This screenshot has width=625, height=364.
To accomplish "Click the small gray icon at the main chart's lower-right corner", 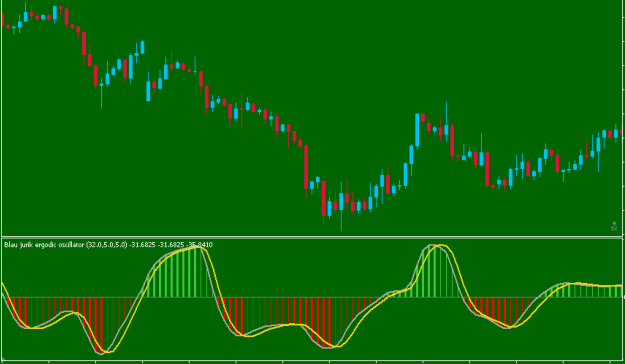I will [614, 226].
